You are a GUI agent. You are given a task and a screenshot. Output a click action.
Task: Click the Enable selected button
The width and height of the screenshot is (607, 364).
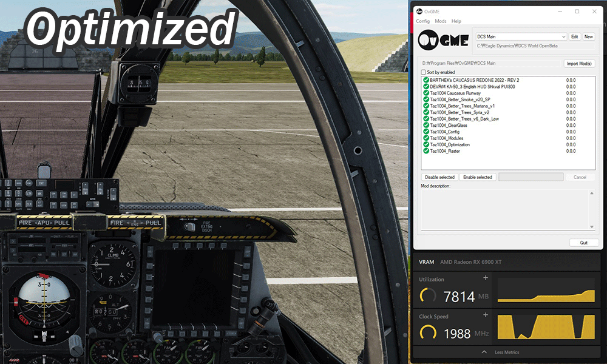(477, 177)
